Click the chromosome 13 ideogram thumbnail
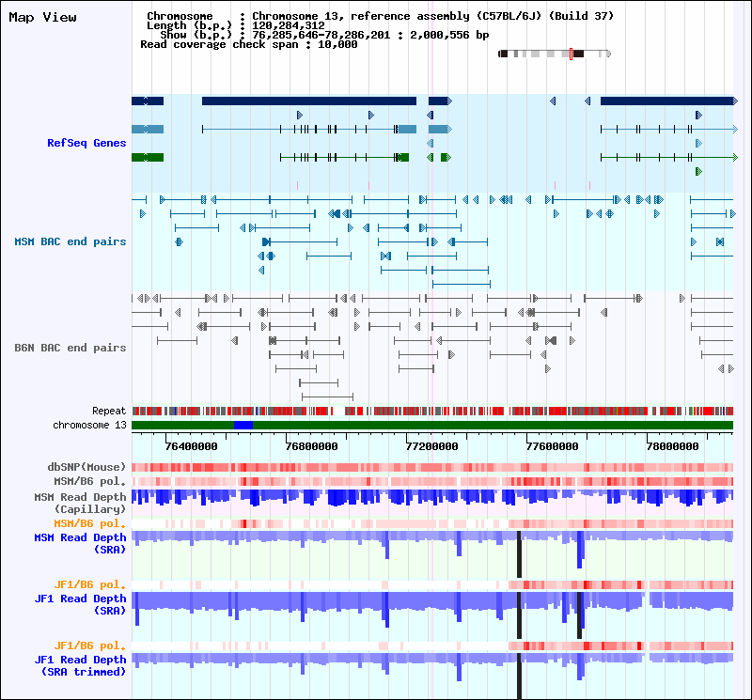 pos(555,54)
